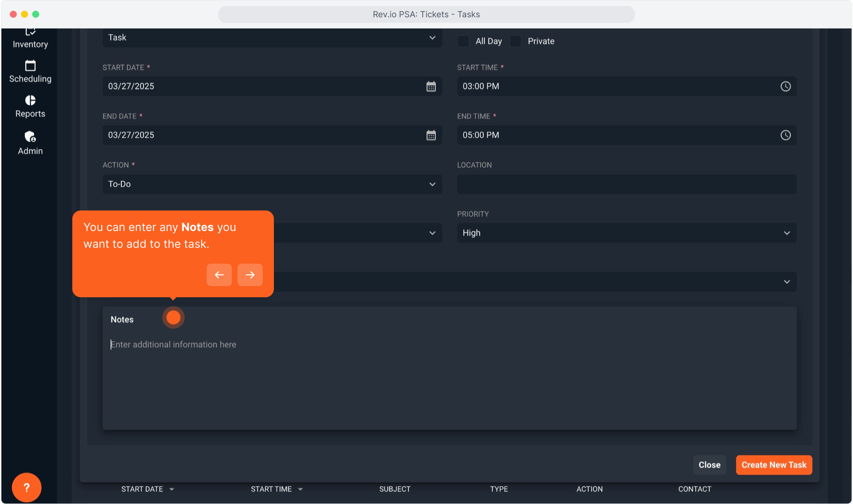This screenshot has width=853, height=504.
Task: Open Reports in the sidebar
Action: click(30, 107)
